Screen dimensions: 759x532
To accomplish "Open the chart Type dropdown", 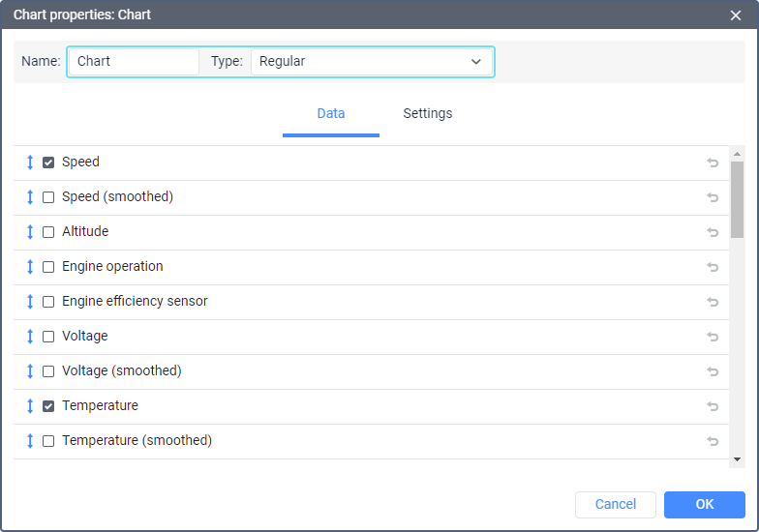I will click(372, 61).
